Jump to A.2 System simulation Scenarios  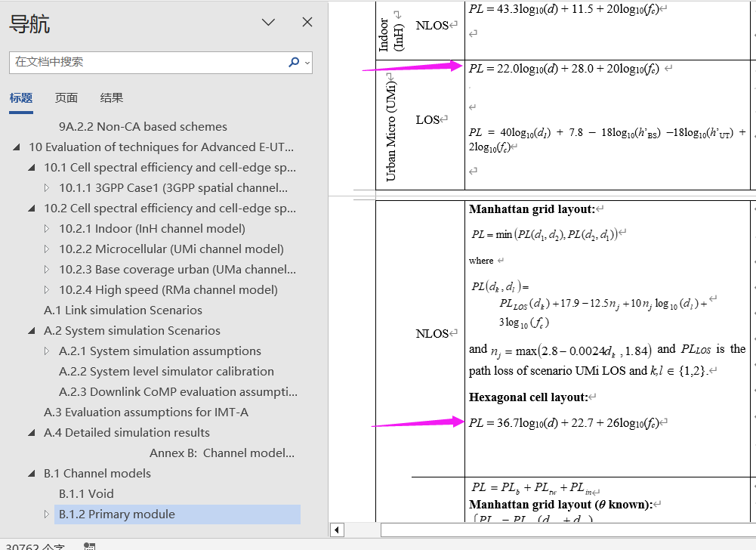pyautogui.click(x=131, y=331)
